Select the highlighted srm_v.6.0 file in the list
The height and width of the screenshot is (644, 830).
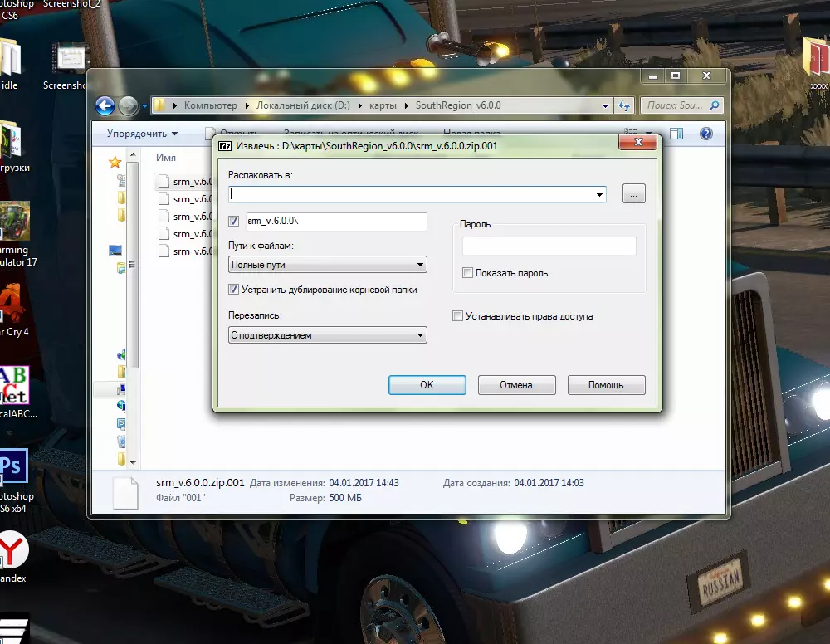tap(185, 182)
